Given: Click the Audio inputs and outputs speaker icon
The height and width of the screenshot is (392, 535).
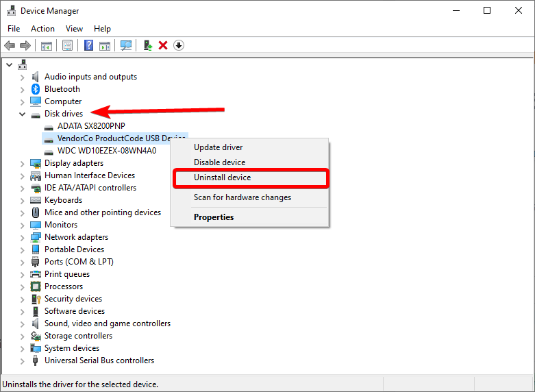Looking at the screenshot, I should 36,77.
